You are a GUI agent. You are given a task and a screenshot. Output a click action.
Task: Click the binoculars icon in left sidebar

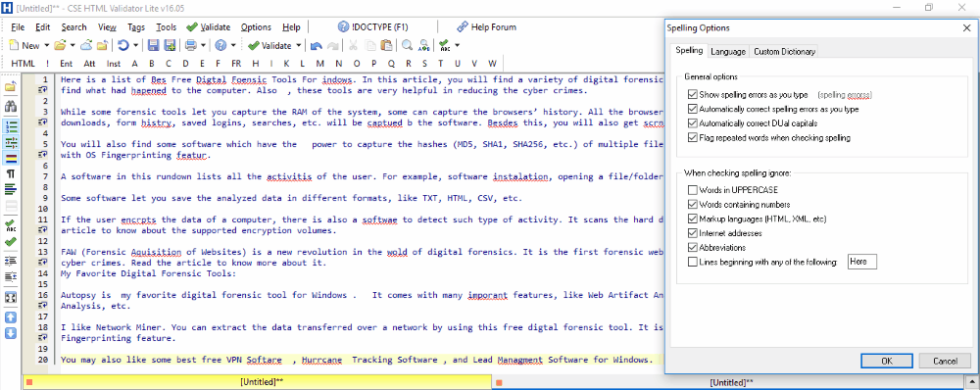coord(11,106)
